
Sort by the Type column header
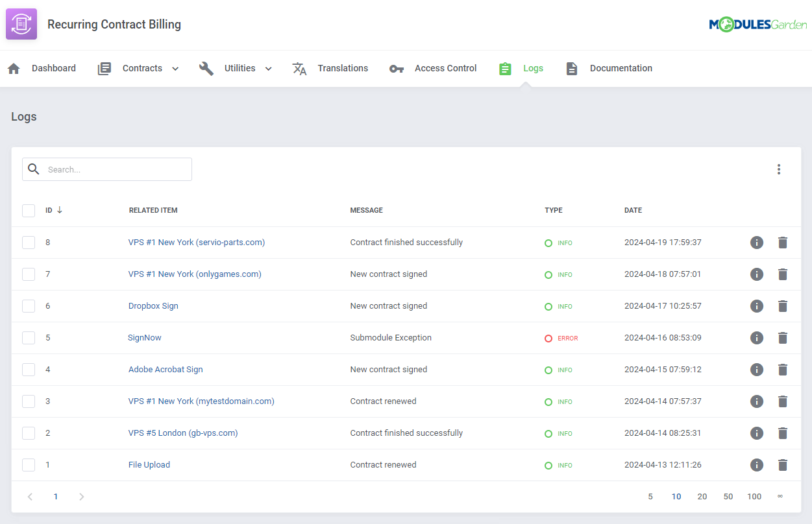pyautogui.click(x=554, y=210)
